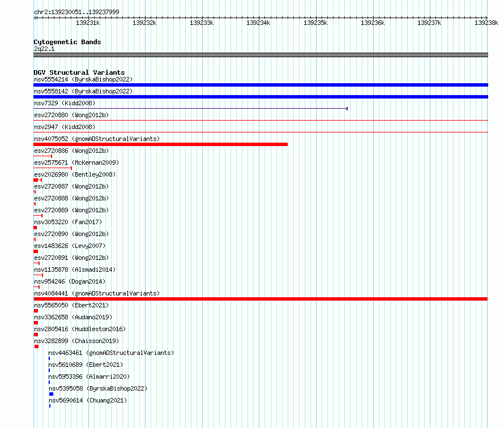Click the 139234k ruler tick label
This screenshot has width=504, height=428.
click(258, 23)
